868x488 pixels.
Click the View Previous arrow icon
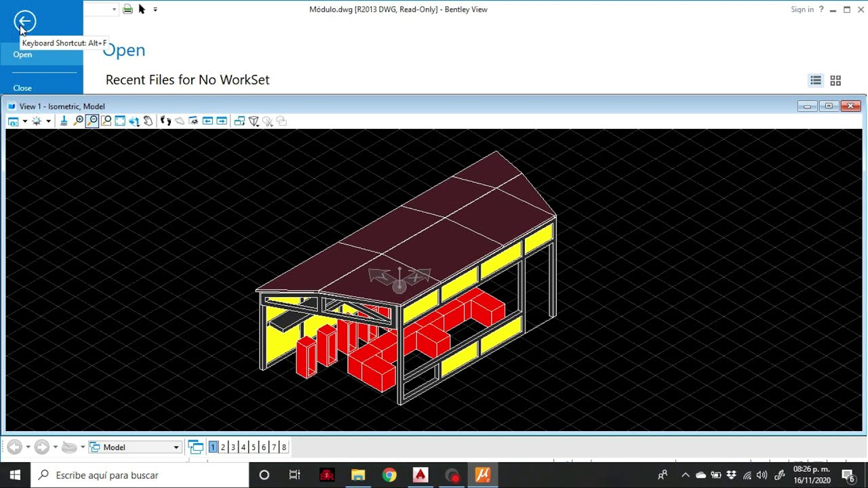click(x=208, y=121)
